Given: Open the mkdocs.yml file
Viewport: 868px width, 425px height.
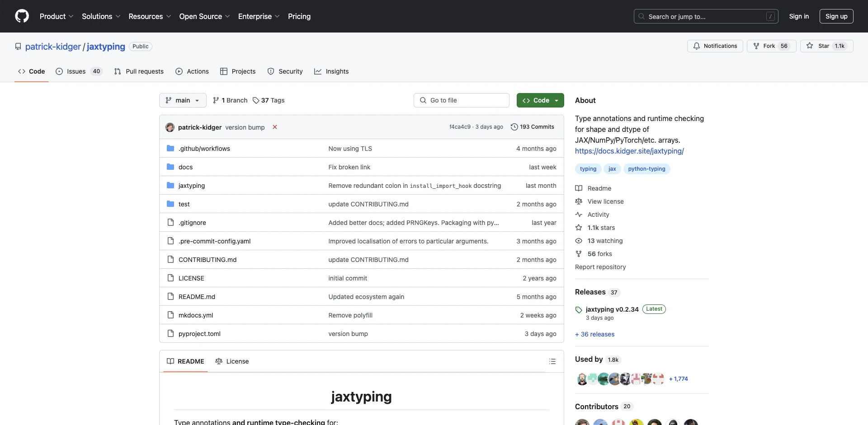Looking at the screenshot, I should 196,315.
